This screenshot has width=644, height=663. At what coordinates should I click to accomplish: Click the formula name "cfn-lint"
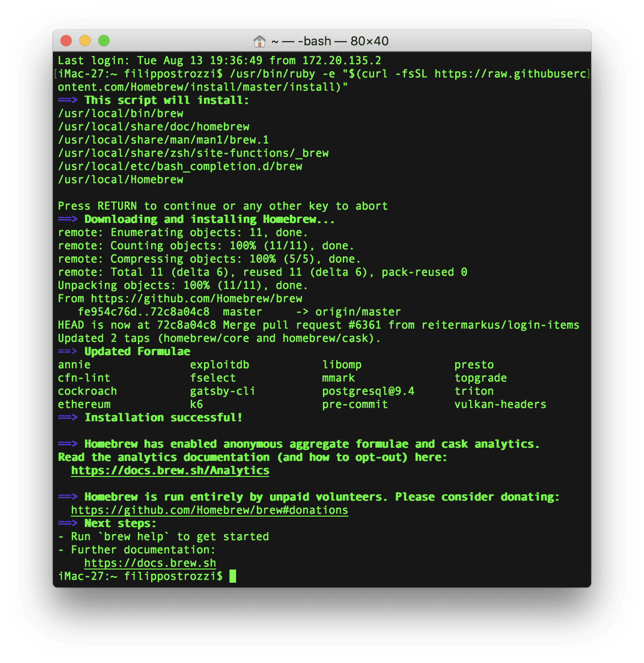coord(84,378)
